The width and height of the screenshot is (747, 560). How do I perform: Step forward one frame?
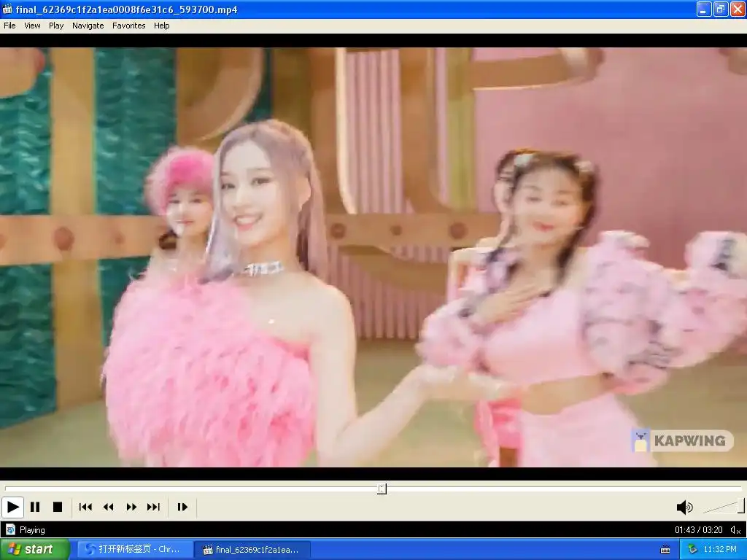(x=182, y=507)
